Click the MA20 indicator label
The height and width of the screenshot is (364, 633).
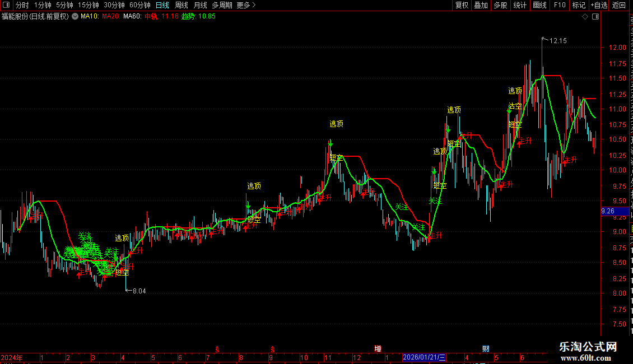pyautogui.click(x=111, y=17)
